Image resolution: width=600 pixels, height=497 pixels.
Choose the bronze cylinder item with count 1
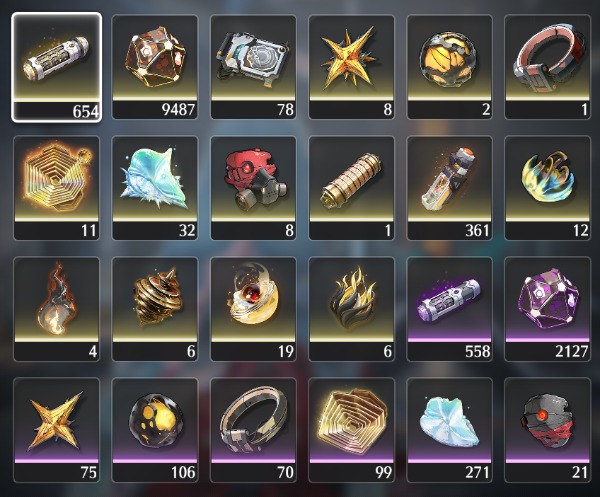click(351, 188)
